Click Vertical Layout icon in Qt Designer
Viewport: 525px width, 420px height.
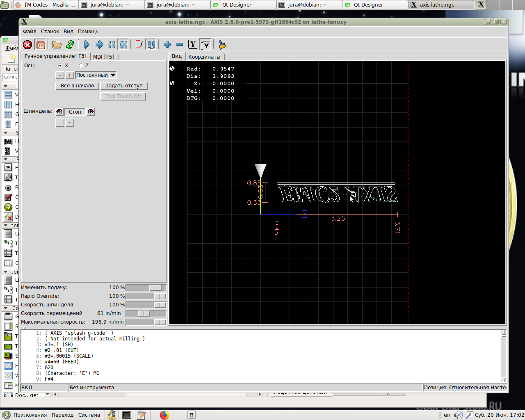[8, 94]
